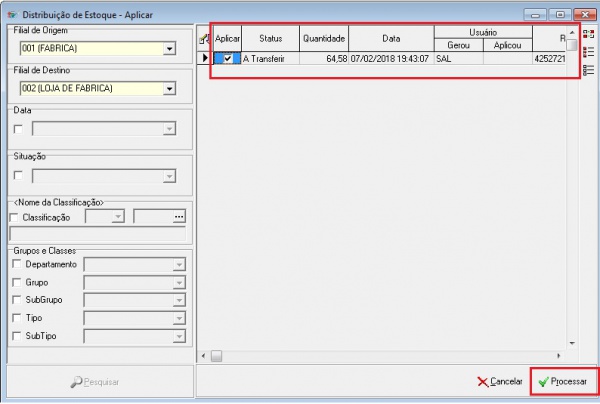
Task: Enable the Situação filter checkbox
Action: point(17,176)
